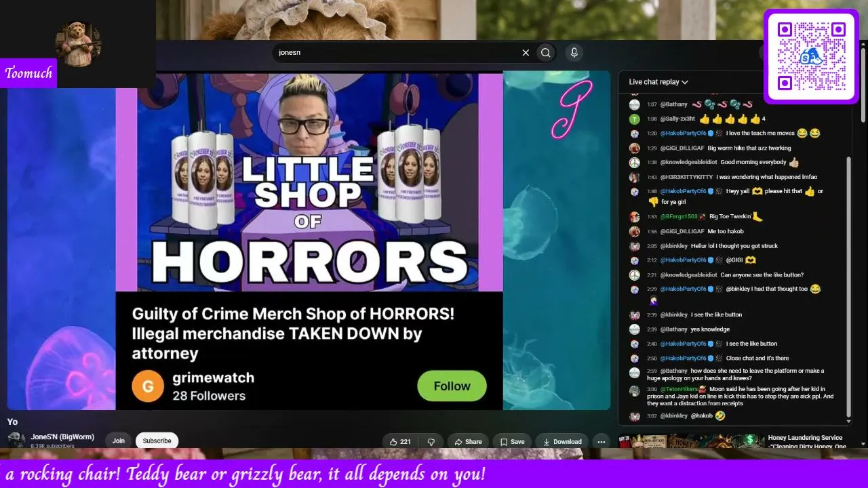The width and height of the screenshot is (868, 488).
Task: Click avatar beside "how does she need to leave"
Action: pyautogui.click(x=634, y=373)
